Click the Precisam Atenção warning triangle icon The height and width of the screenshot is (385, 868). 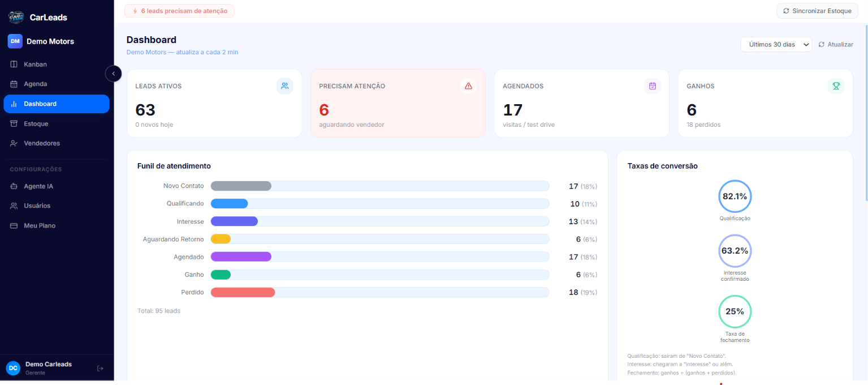coord(468,86)
